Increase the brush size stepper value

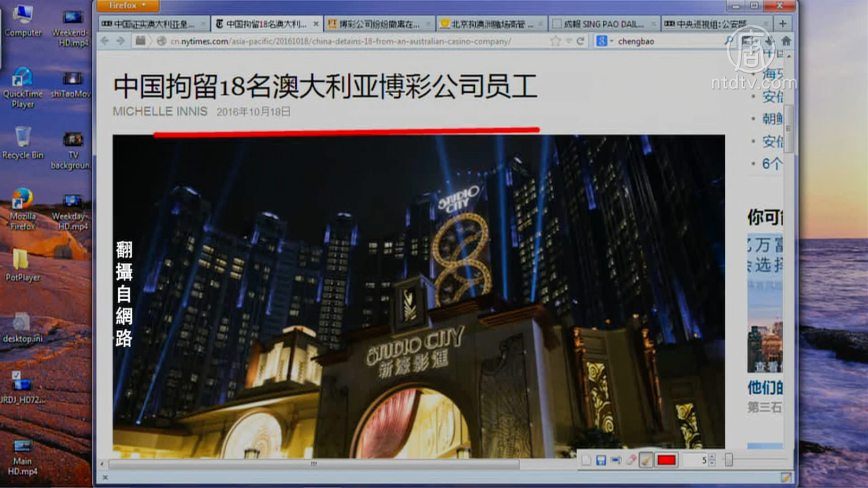click(712, 457)
